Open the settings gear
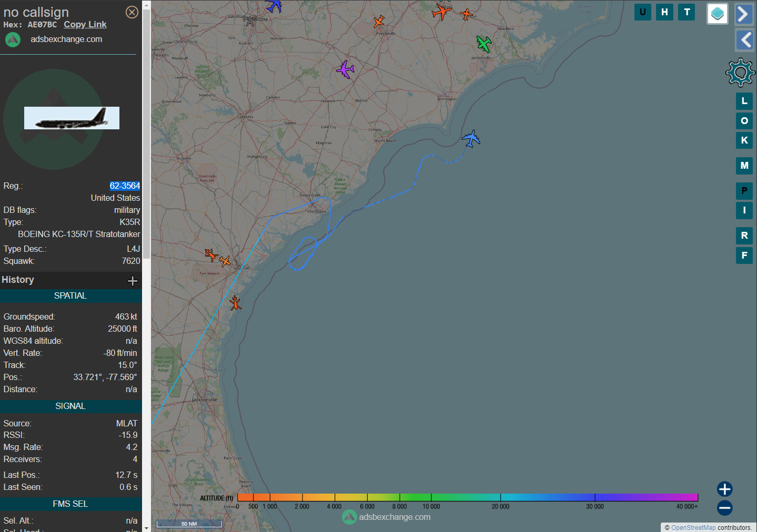This screenshot has width=757, height=532. (x=741, y=72)
